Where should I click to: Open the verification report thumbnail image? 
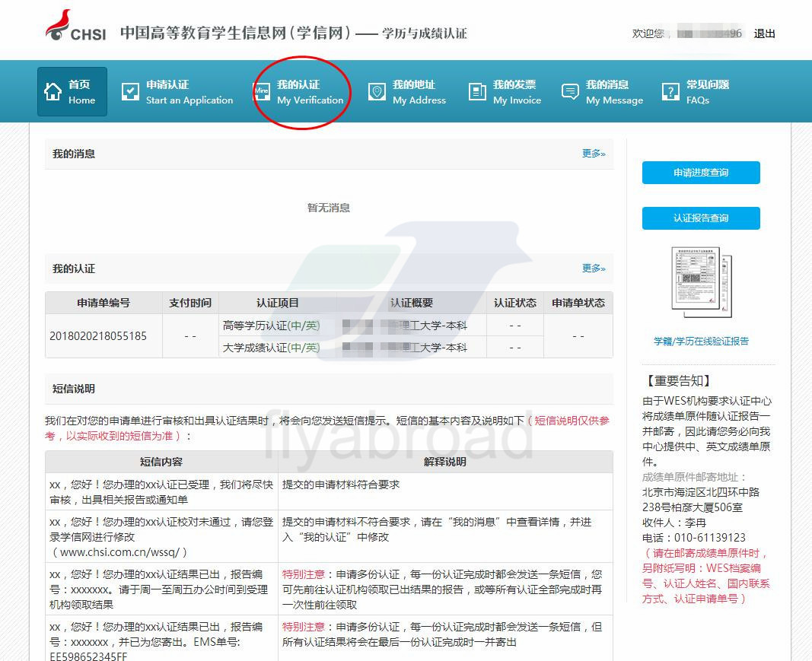tap(701, 282)
